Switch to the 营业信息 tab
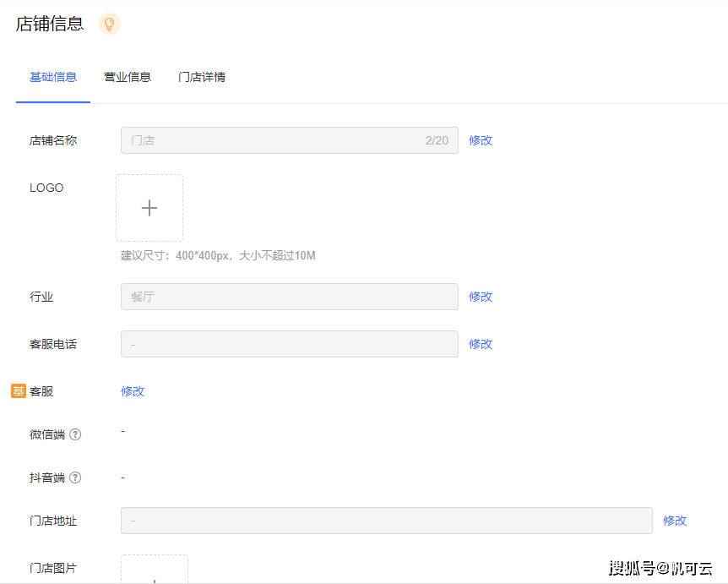Viewport: 728px width, 584px height. [x=128, y=76]
